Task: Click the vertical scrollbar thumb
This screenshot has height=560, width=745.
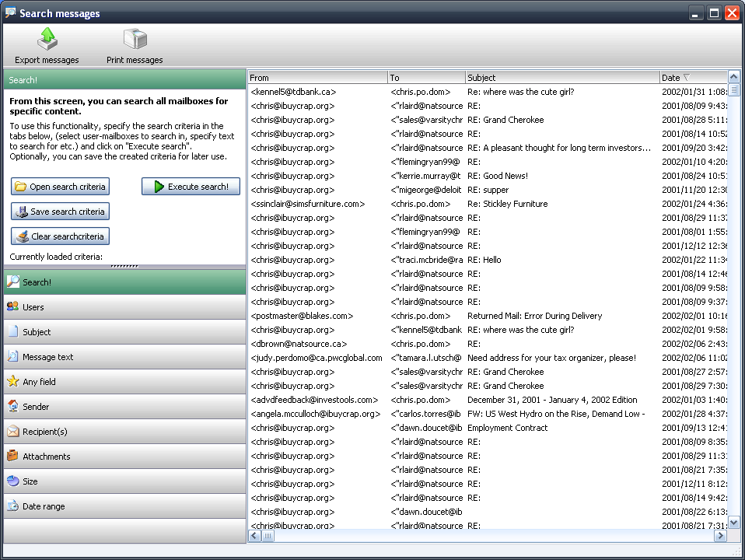Action: (733, 89)
